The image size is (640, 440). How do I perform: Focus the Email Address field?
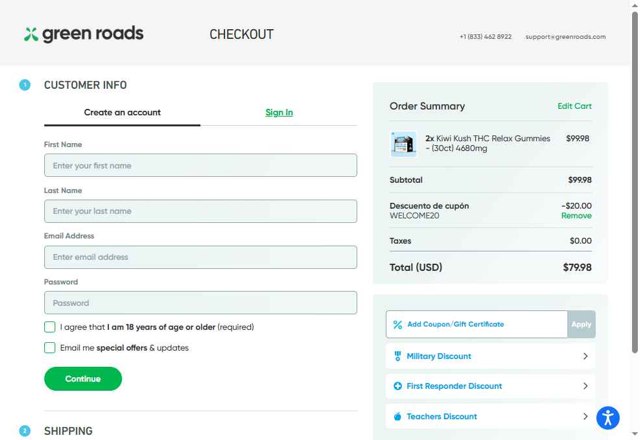(200, 257)
